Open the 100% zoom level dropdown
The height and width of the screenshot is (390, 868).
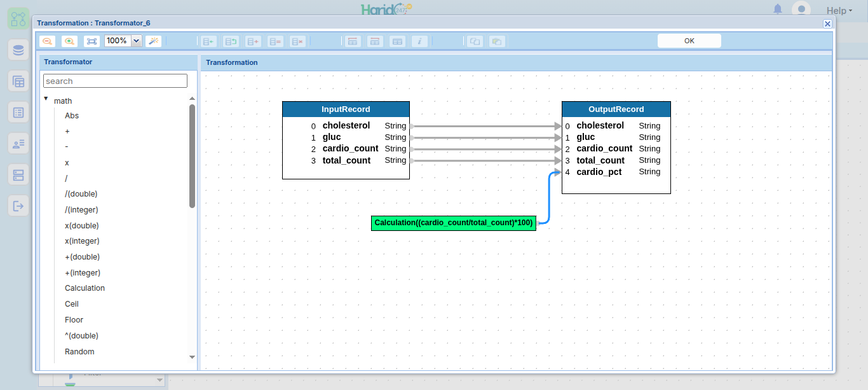[136, 41]
